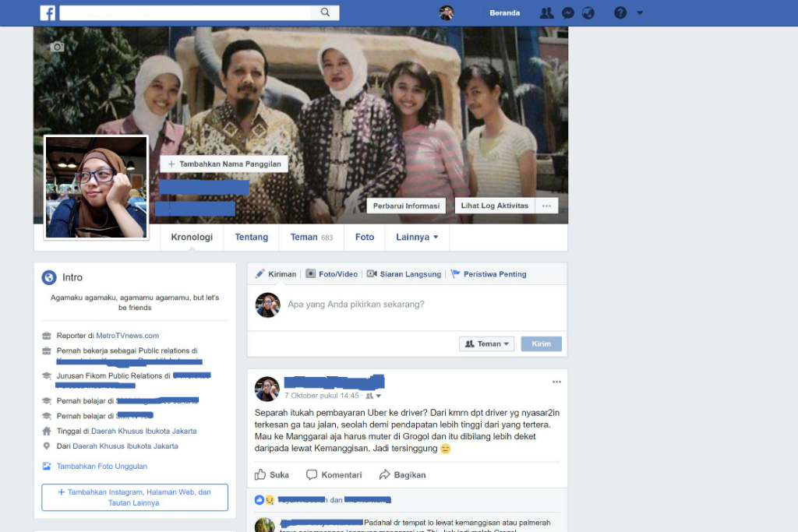Switch to the Kronologi tab
The width and height of the screenshot is (798, 532).
192,237
